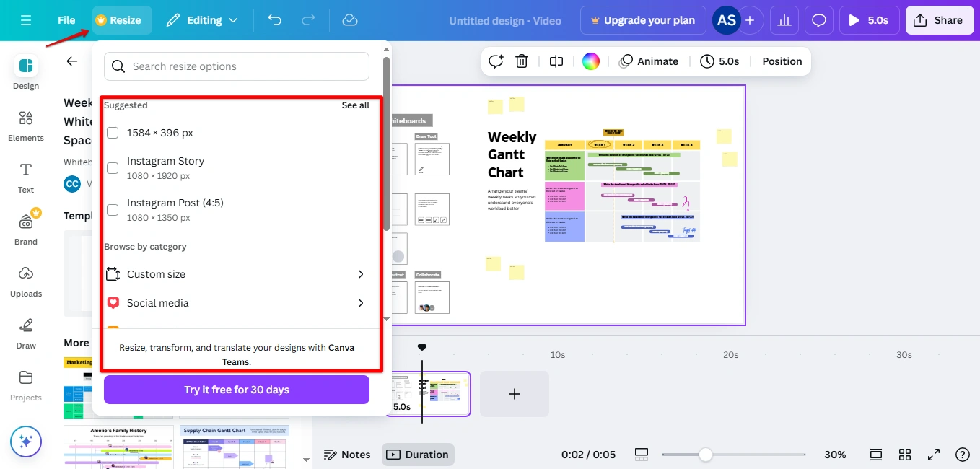980x469 pixels.
Task: Open the Projects sidebar panel
Action: (x=26, y=385)
